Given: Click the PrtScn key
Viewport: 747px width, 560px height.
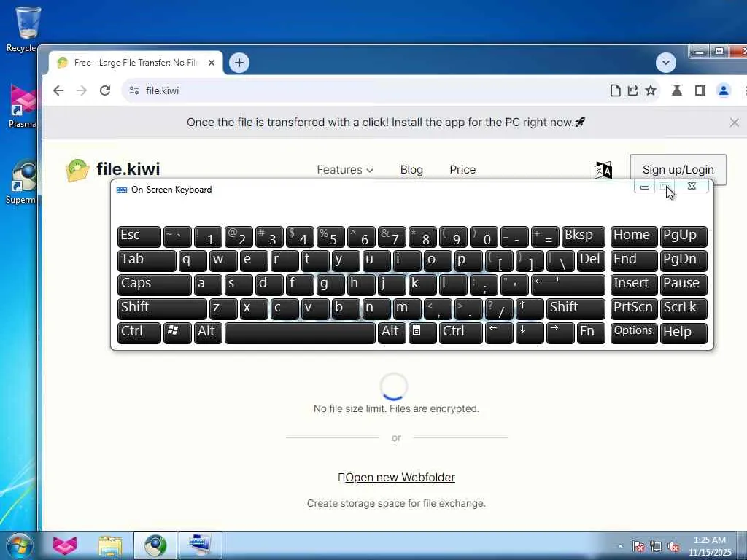Looking at the screenshot, I should [634, 308].
